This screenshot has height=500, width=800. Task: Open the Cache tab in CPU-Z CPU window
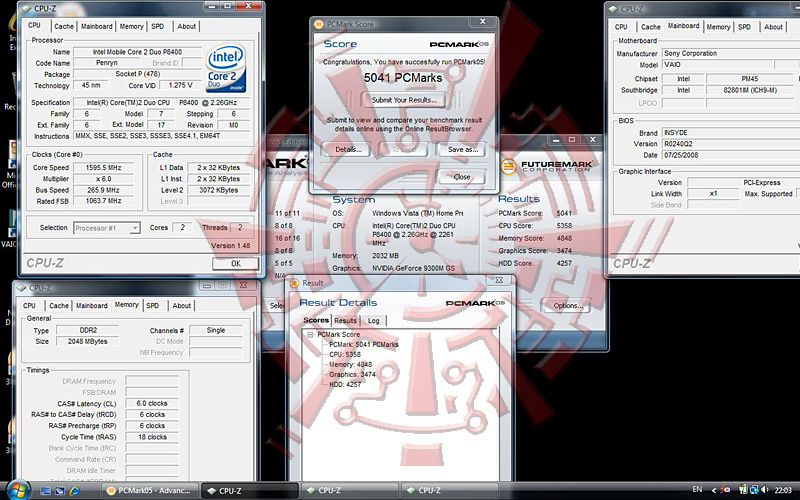pos(64,26)
